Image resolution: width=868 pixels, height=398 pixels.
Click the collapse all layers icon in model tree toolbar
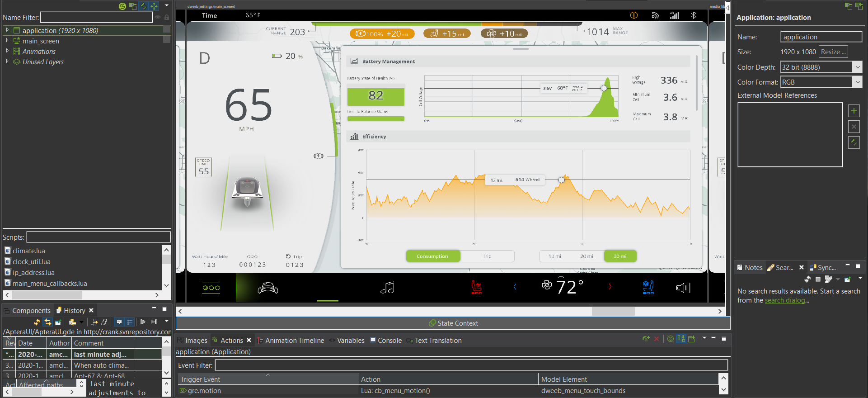133,6
